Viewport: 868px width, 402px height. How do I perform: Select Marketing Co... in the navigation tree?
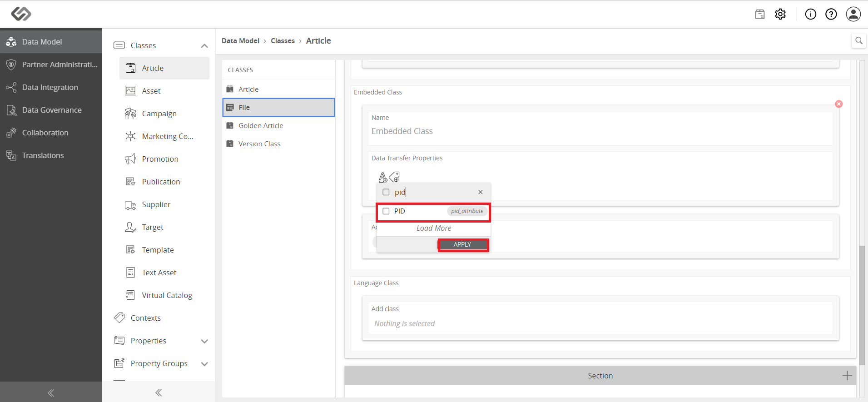click(164, 136)
